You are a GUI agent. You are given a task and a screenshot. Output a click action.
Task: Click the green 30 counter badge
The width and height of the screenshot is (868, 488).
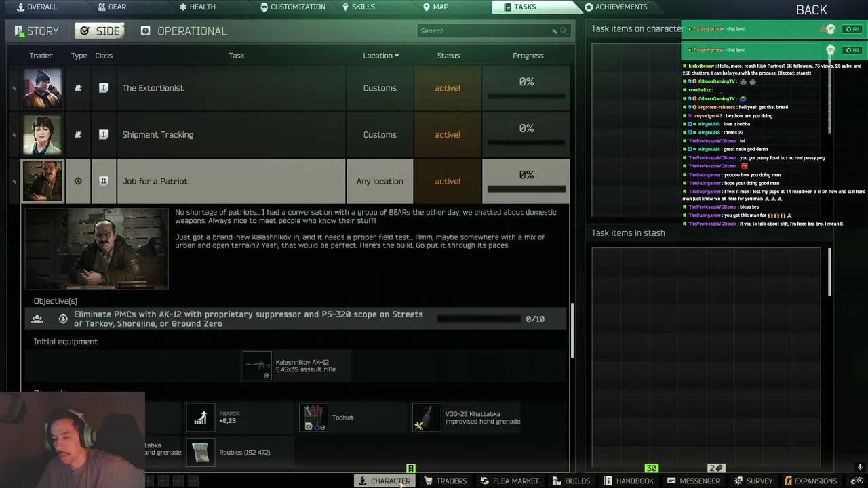pos(651,468)
